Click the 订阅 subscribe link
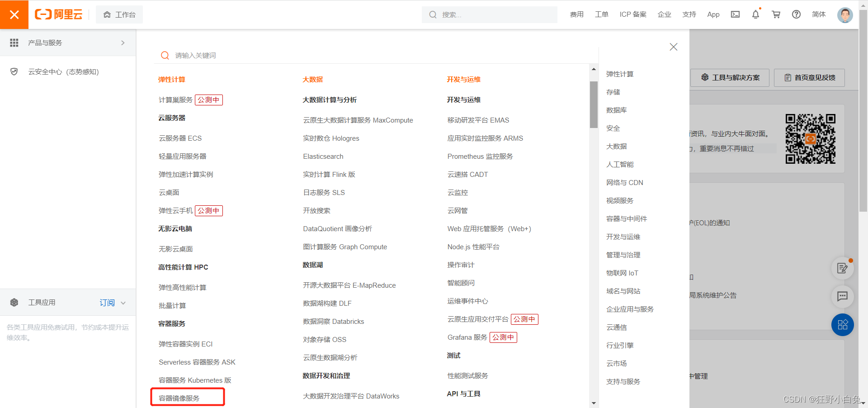 (107, 303)
